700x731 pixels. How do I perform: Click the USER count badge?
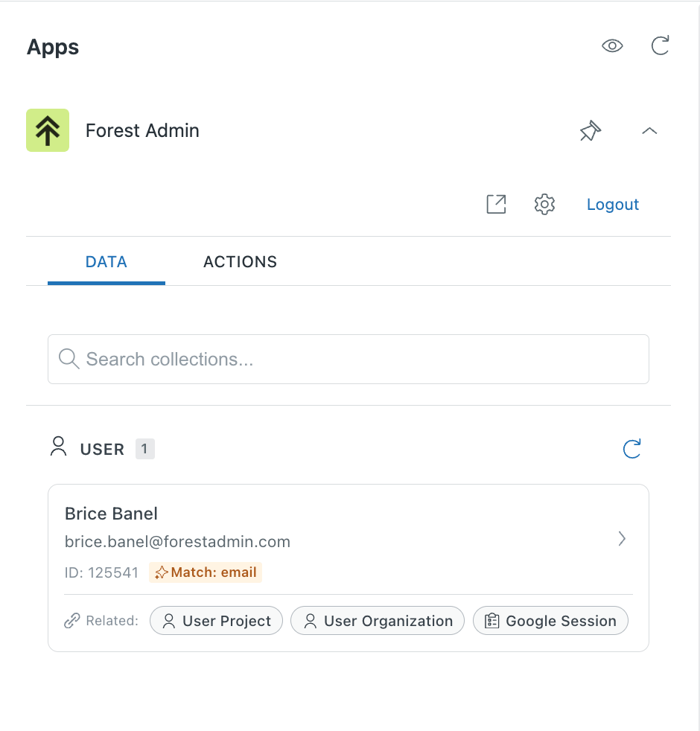[x=144, y=449]
